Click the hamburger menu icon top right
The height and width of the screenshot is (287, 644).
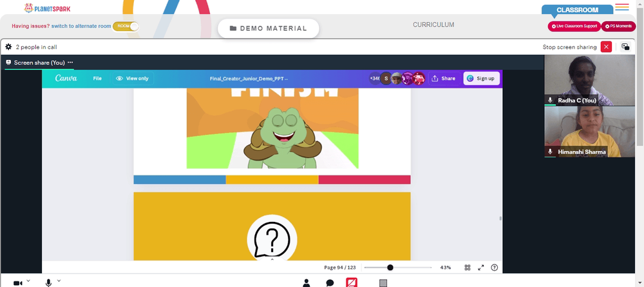pos(622,7)
